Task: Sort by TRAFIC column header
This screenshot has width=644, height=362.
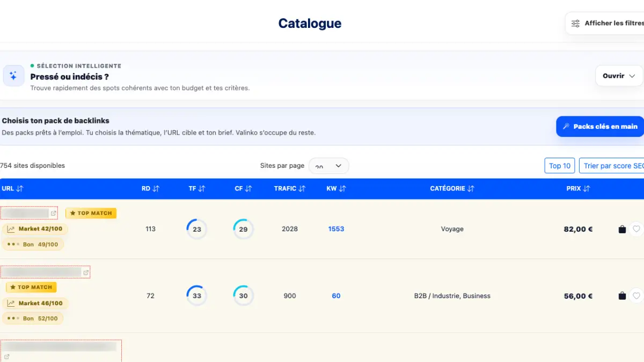Action: point(290,189)
